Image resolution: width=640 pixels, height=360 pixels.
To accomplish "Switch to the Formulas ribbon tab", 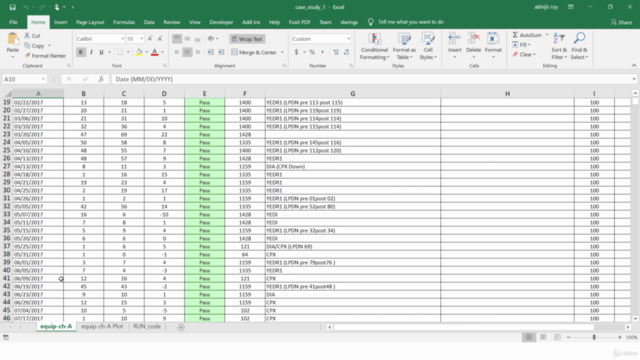I will point(124,22).
